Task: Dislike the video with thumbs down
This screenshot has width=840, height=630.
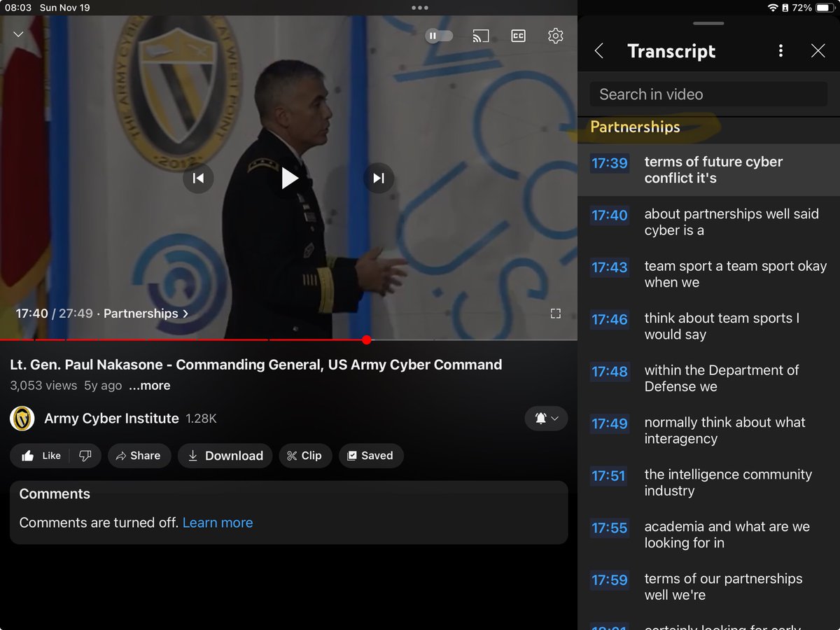Action: coord(85,456)
